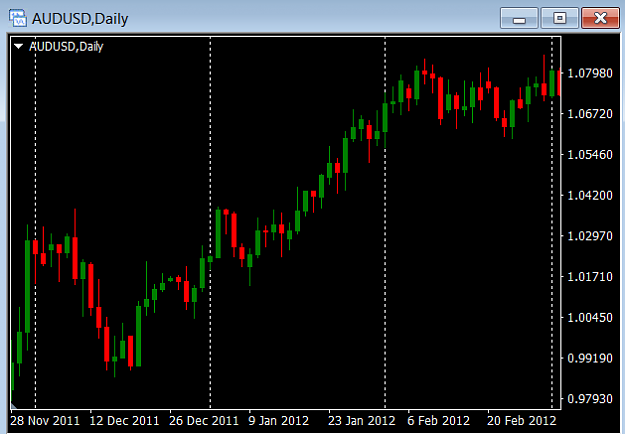The image size is (625, 434).
Task: Click the 12 Dec 2011 date on time axis
Action: coord(124,420)
